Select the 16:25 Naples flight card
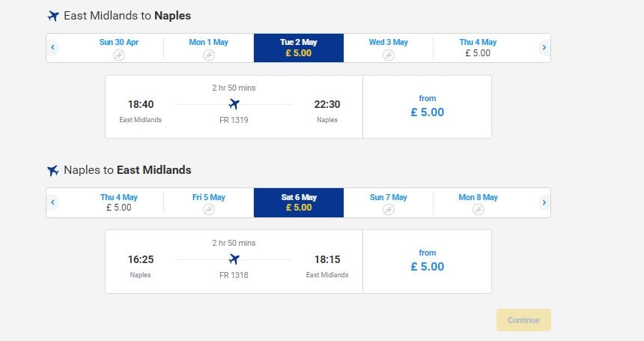644x341 pixels. point(234,262)
